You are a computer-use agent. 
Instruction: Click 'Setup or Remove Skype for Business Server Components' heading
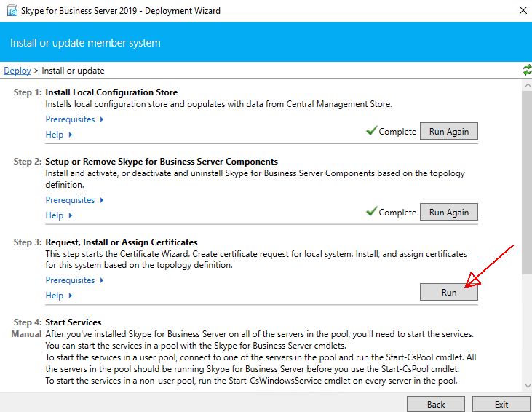coord(162,161)
